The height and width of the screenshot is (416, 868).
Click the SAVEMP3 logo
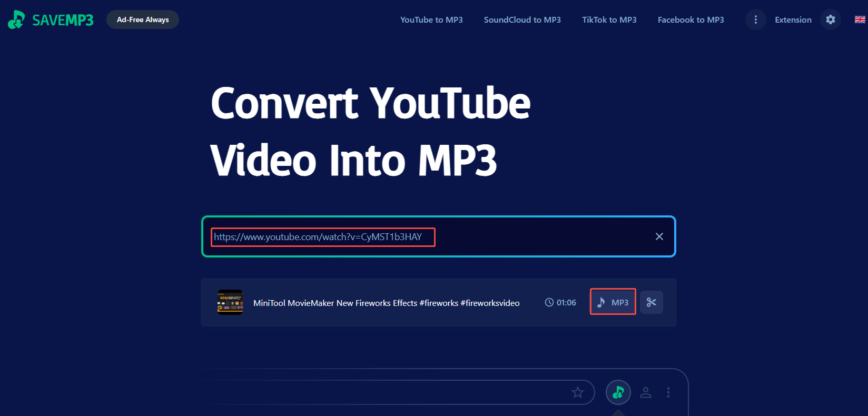tap(51, 20)
